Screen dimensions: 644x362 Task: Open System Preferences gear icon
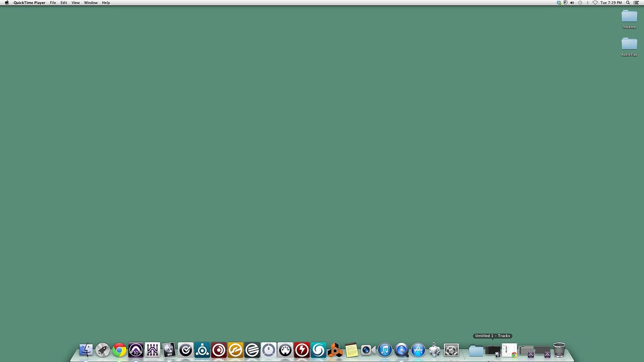point(451,349)
